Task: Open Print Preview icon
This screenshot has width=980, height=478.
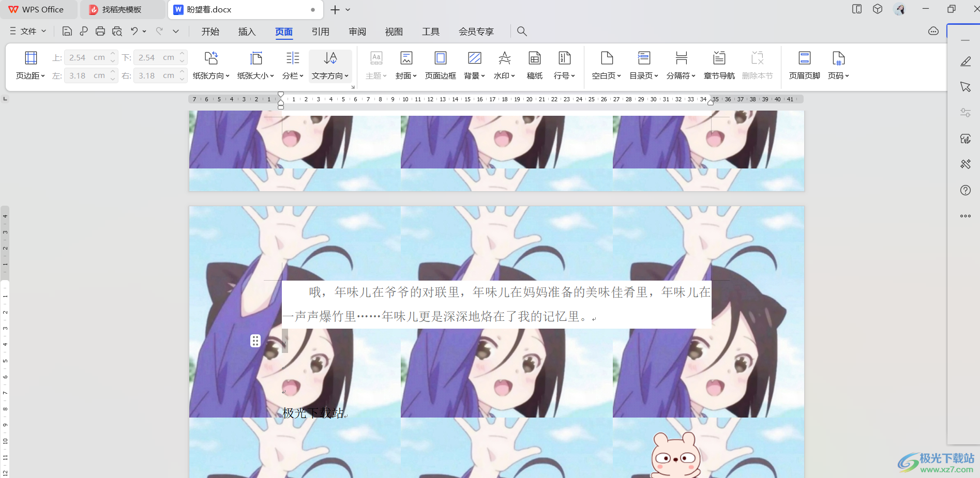Action: pos(117,32)
